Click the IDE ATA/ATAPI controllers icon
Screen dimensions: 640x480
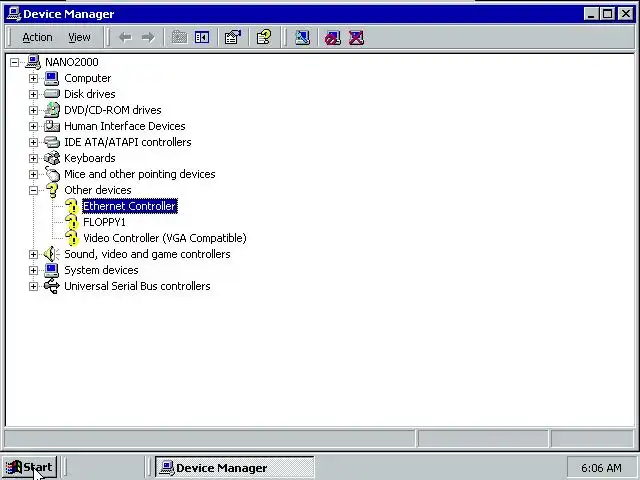52,142
